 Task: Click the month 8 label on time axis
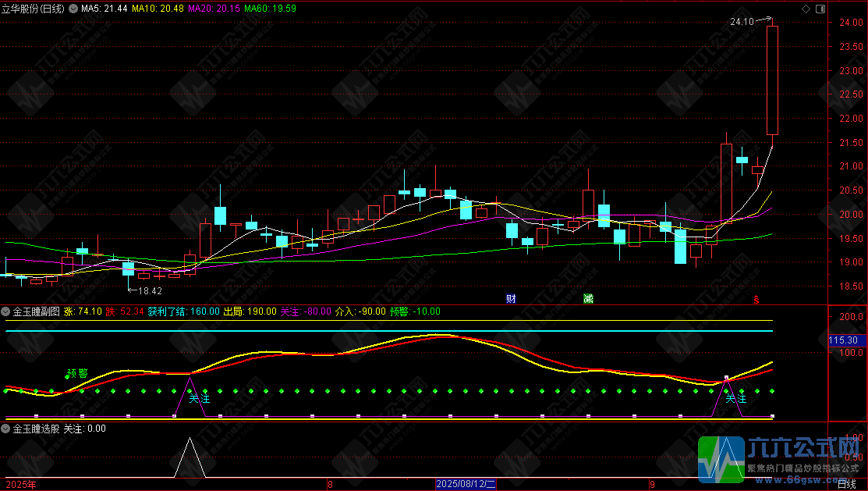coord(330,484)
